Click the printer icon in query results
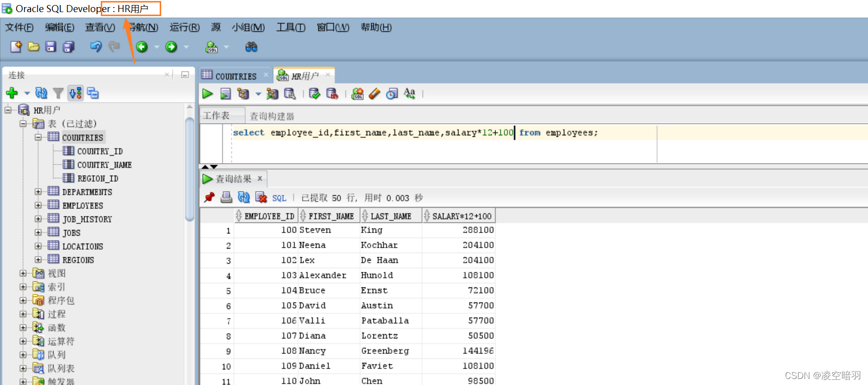 227,197
